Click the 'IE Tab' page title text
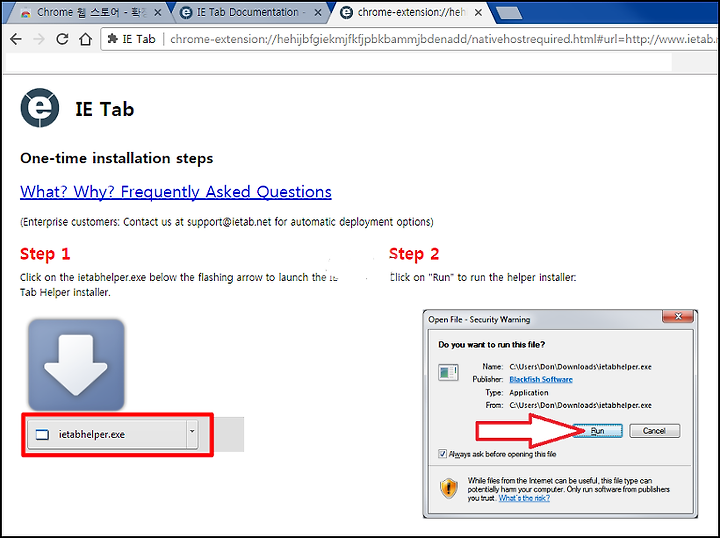720x538 pixels. click(x=105, y=109)
